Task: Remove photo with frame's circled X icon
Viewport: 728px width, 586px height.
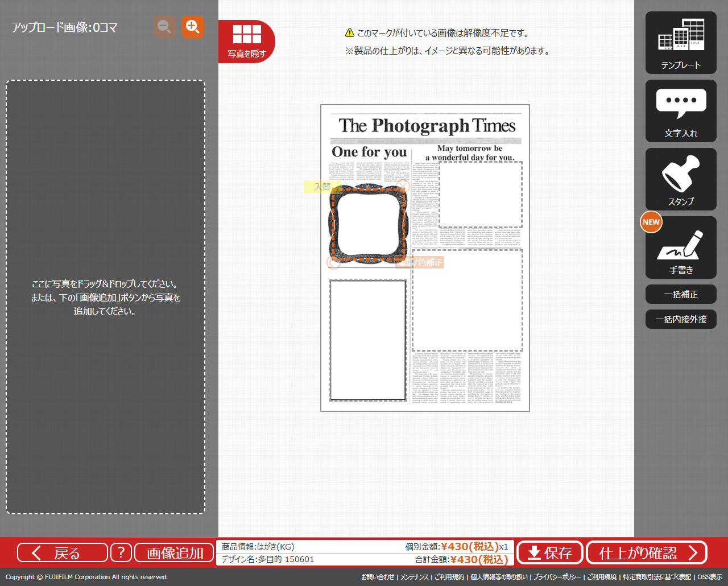Action: [403, 186]
